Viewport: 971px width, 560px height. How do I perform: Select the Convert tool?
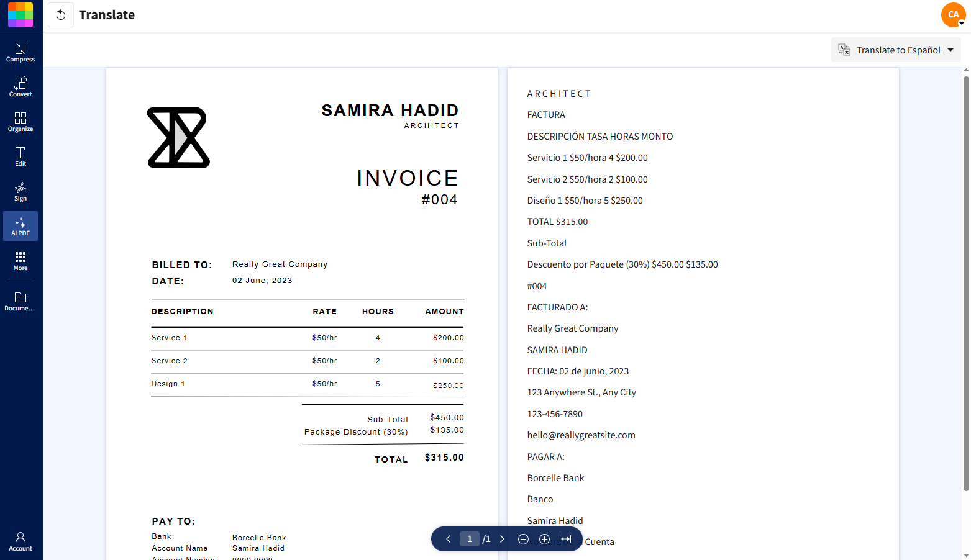coord(21,87)
